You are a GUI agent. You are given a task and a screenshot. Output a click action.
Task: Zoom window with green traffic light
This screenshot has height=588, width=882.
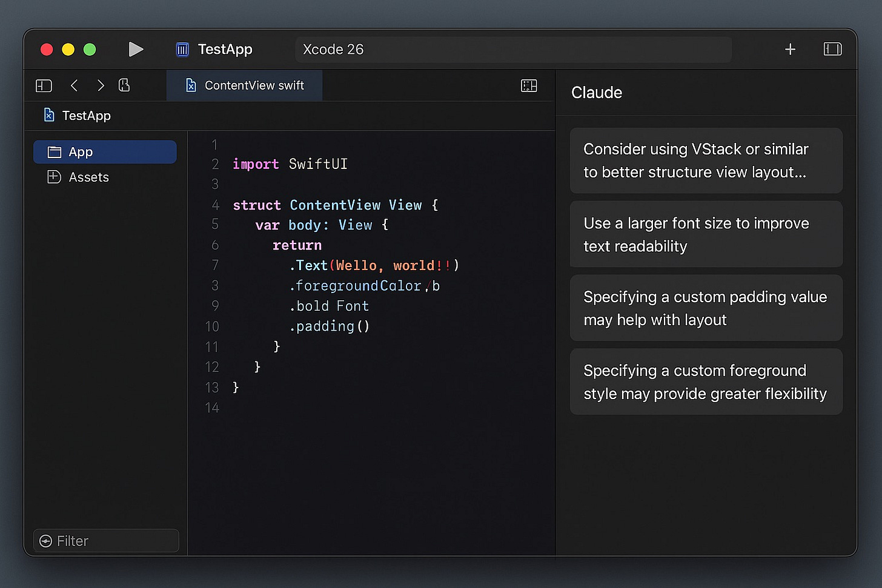90,50
